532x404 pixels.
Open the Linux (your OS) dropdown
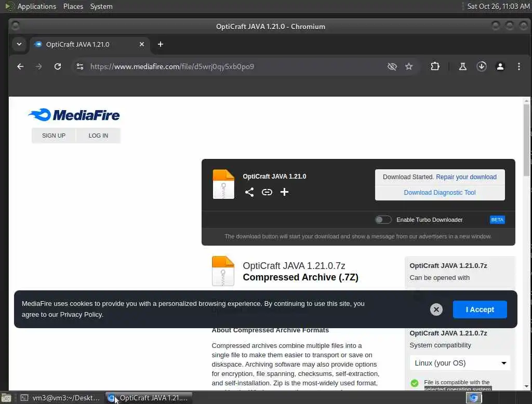pyautogui.click(x=460, y=363)
